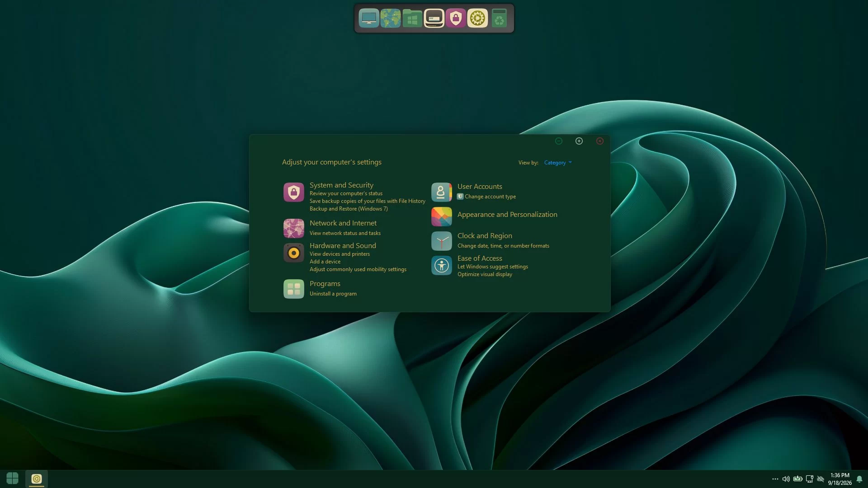Show hidden tray icons via the overflow dots
This screenshot has width=868, height=488.
point(775,479)
